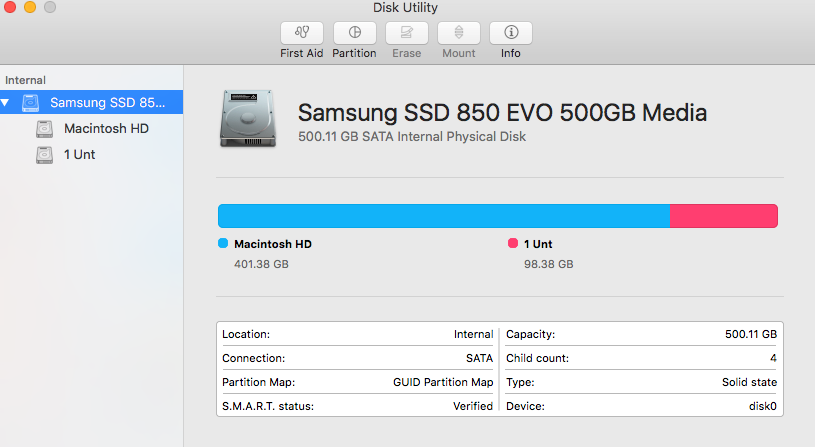
Task: Click the Device: label
Action: (x=525, y=406)
